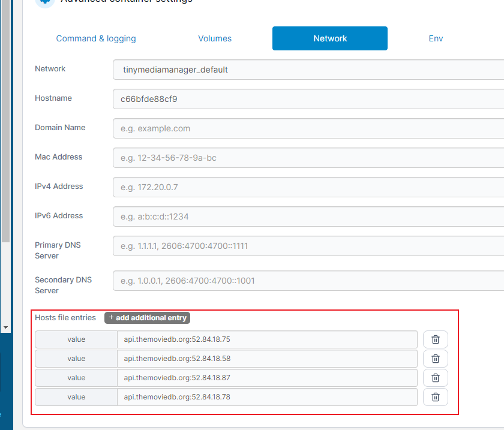Open the Command & logging tab
This screenshot has height=430, width=504.
coord(96,38)
